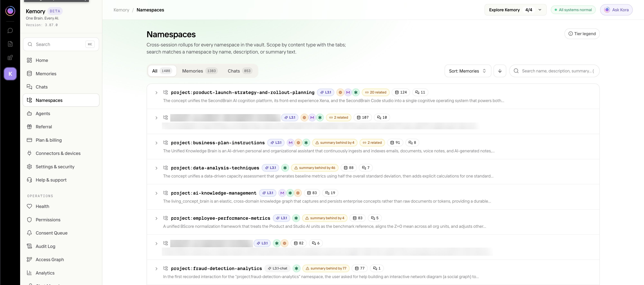Click the L3.1 tier badge on business-plan-instructions
This screenshot has height=285, width=644.
click(x=276, y=143)
